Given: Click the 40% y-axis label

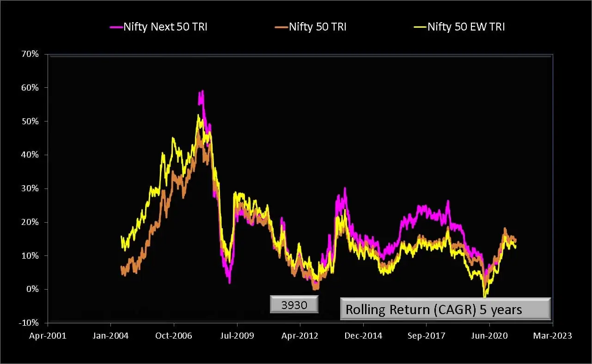Looking at the screenshot, I should click(30, 155).
